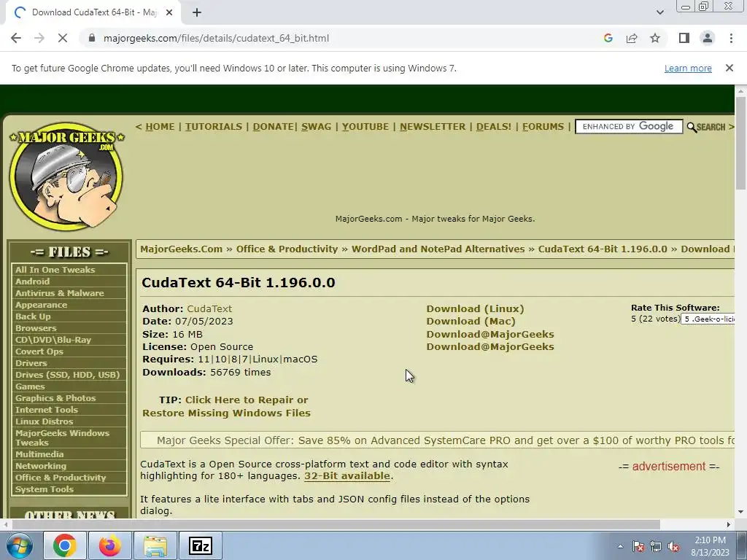Open Windows Start button

[x=20, y=545]
